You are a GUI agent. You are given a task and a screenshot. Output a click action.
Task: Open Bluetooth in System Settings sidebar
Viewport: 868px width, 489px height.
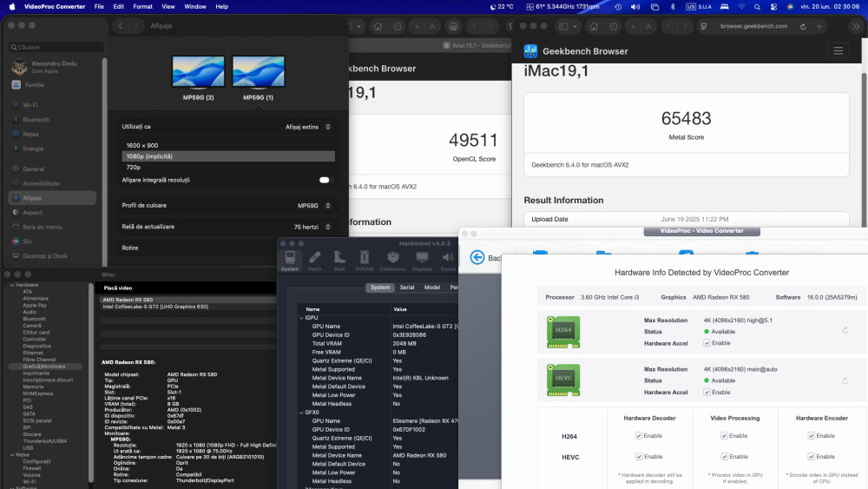tap(36, 120)
